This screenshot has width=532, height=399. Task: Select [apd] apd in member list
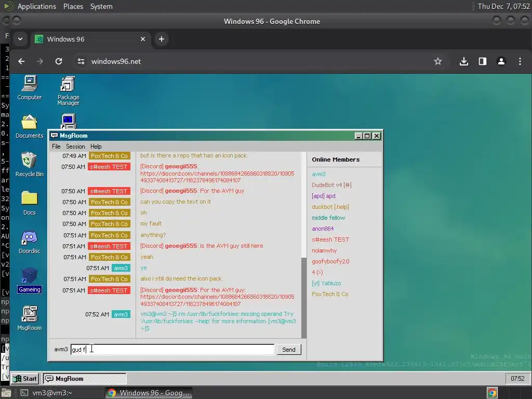(323, 196)
